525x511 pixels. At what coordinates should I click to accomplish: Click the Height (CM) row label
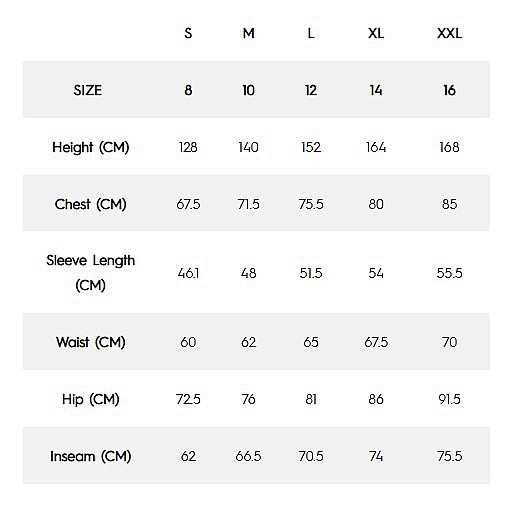click(91, 147)
